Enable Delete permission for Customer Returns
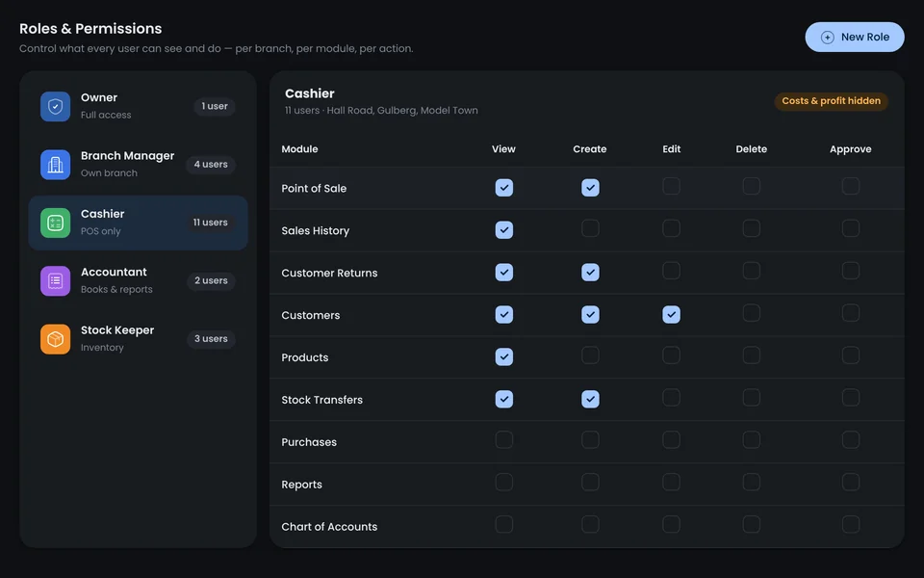This screenshot has height=578, width=924. click(752, 272)
